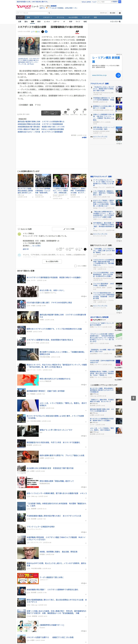Click the Yahoo! JAPAN News logo
The width and height of the screenshot is (138, 644).
27,7
